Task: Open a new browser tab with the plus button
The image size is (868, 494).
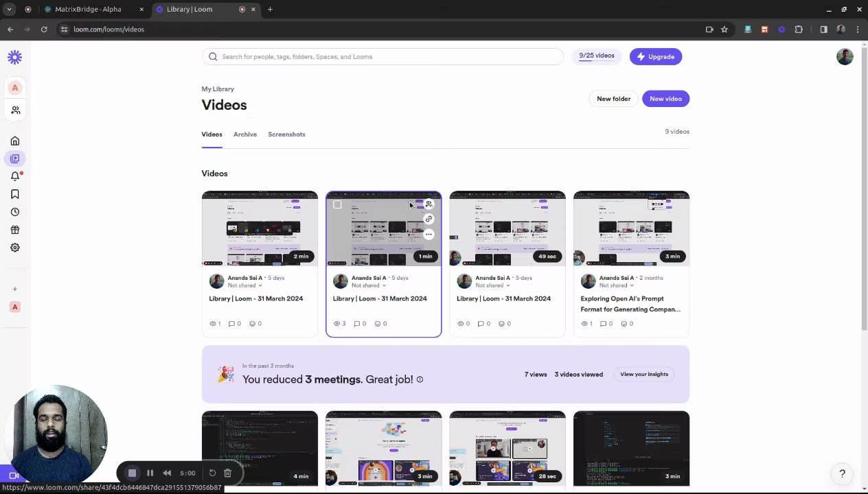Action: (x=270, y=10)
